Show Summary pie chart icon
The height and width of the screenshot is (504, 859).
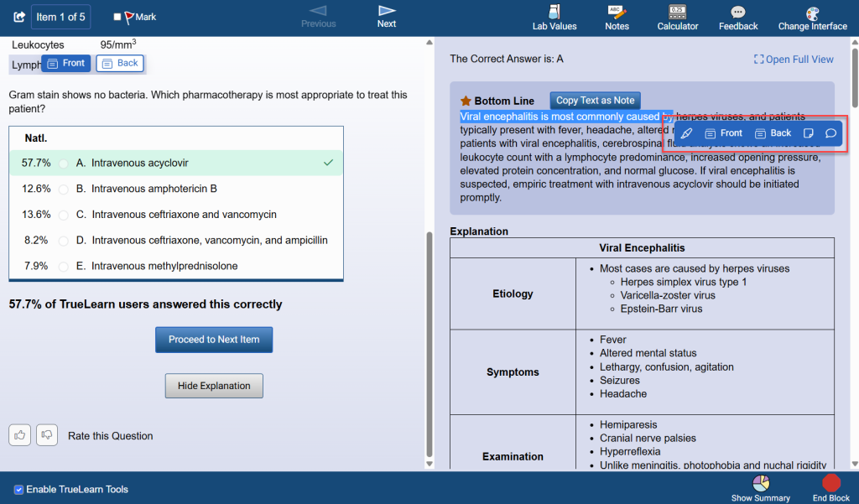click(761, 483)
